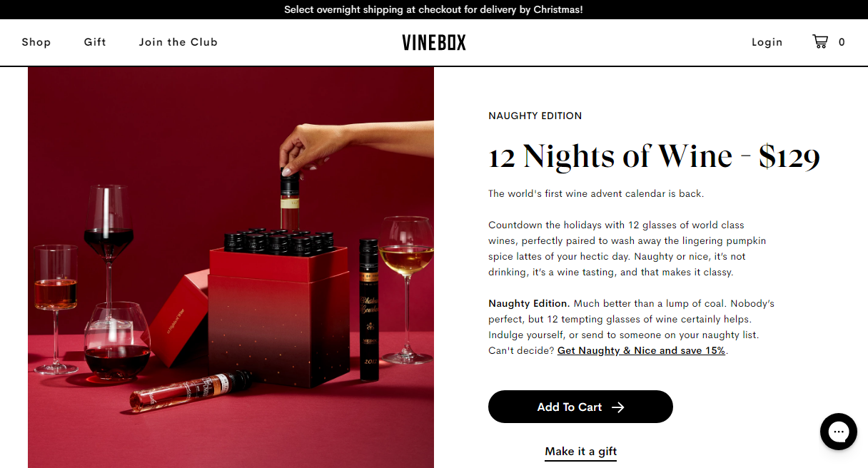
Task: Open the chat support bubble
Action: click(838, 432)
